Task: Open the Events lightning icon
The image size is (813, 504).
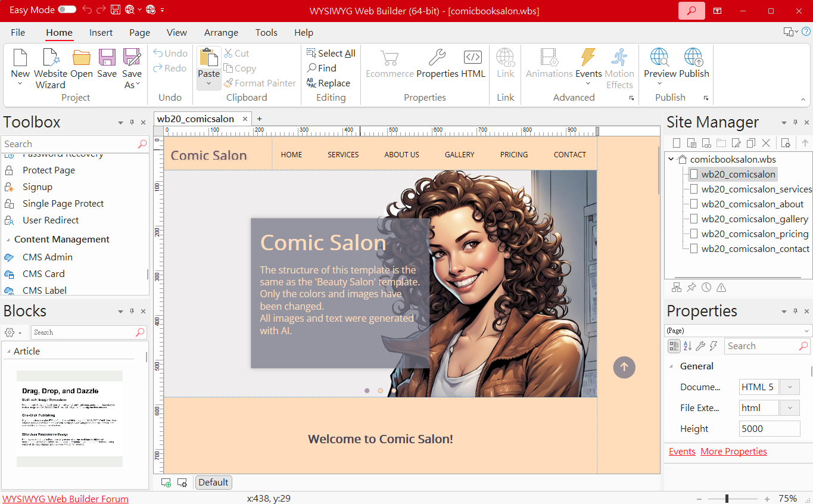Action: coord(588,58)
